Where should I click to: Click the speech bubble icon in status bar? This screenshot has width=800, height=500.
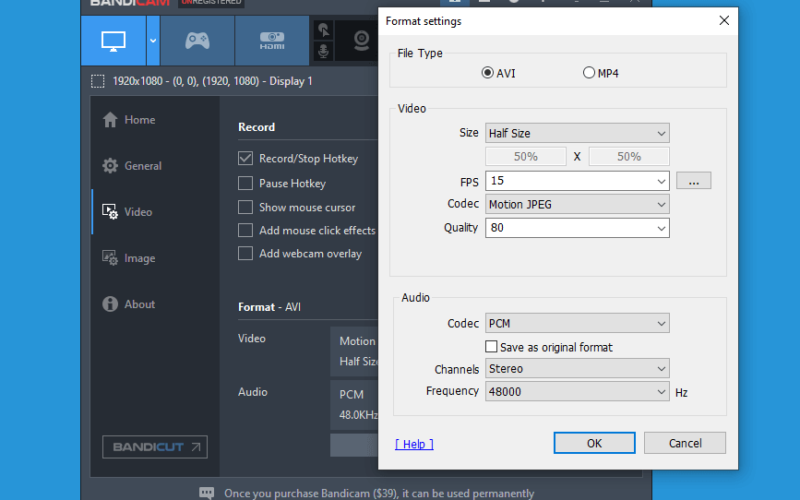[207, 493]
